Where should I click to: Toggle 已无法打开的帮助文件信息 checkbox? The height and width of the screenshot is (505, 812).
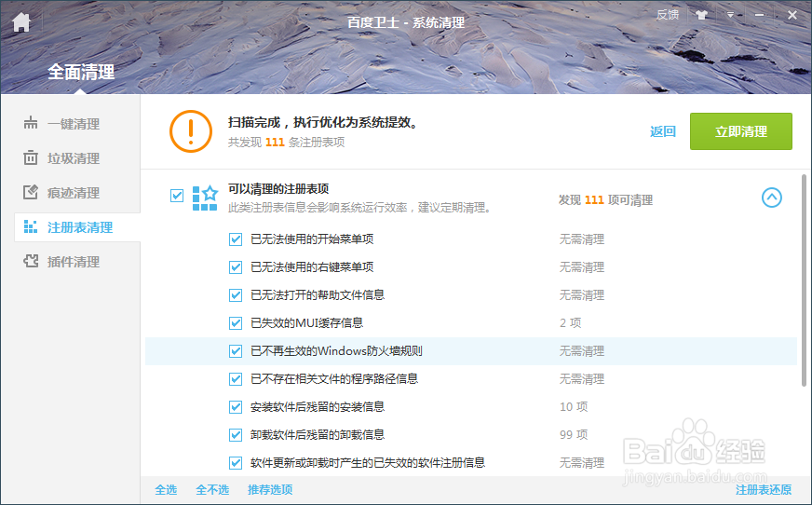click(236, 295)
